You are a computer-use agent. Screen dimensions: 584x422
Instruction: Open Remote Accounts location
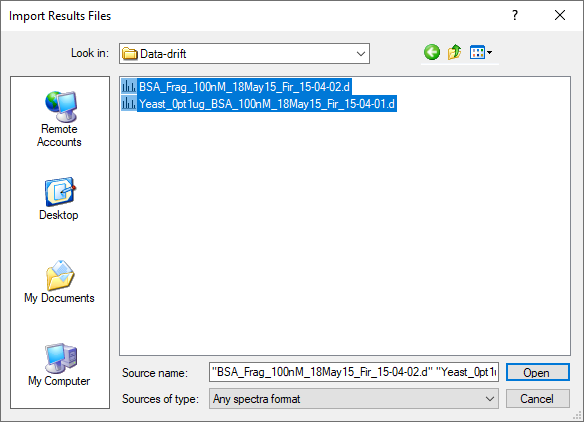(60, 119)
